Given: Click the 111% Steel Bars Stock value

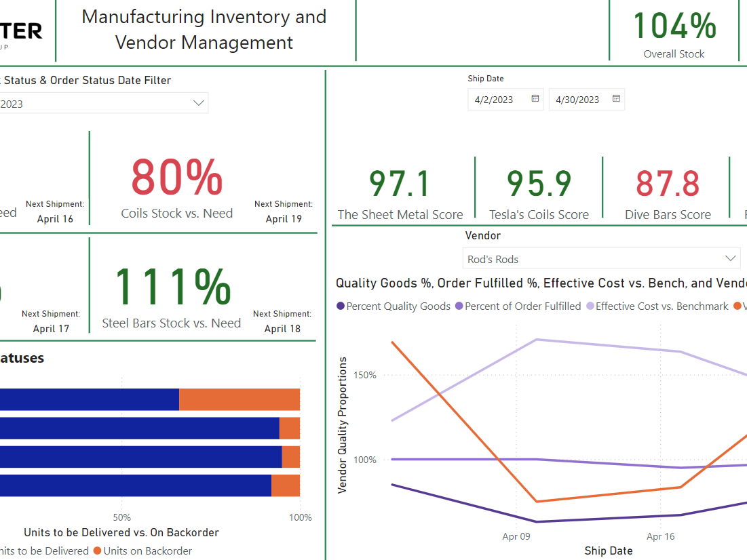Looking at the screenshot, I should click(173, 286).
